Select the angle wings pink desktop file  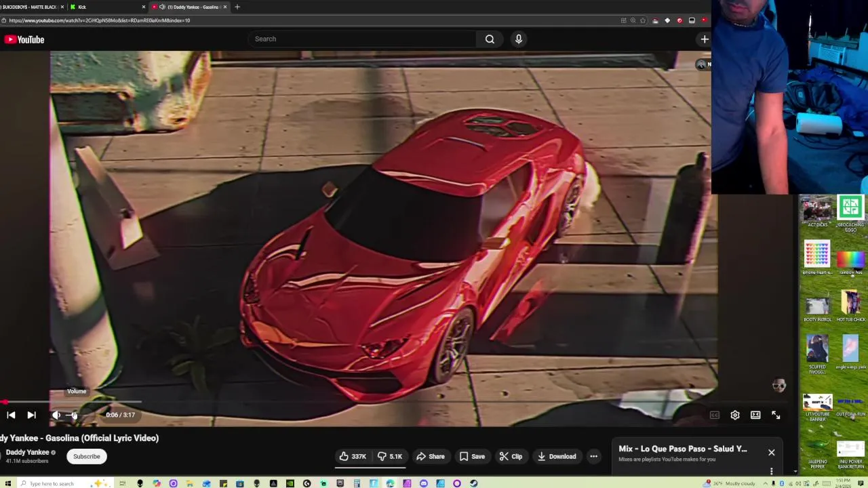(850, 352)
